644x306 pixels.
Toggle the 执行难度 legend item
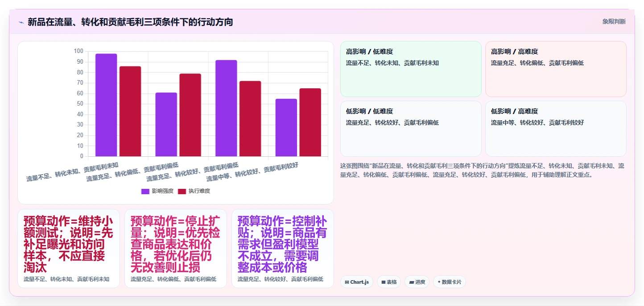(194, 191)
